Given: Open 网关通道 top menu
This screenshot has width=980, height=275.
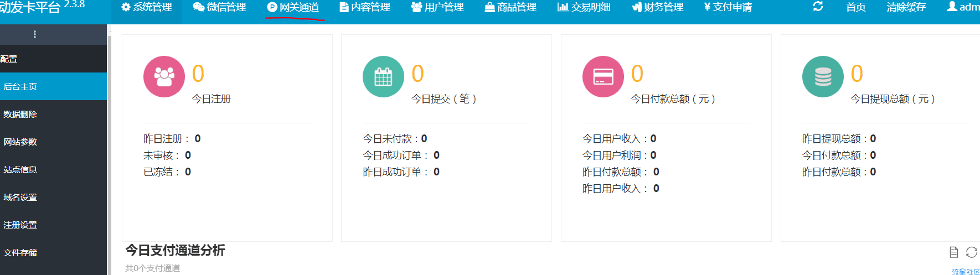Looking at the screenshot, I should (x=293, y=7).
